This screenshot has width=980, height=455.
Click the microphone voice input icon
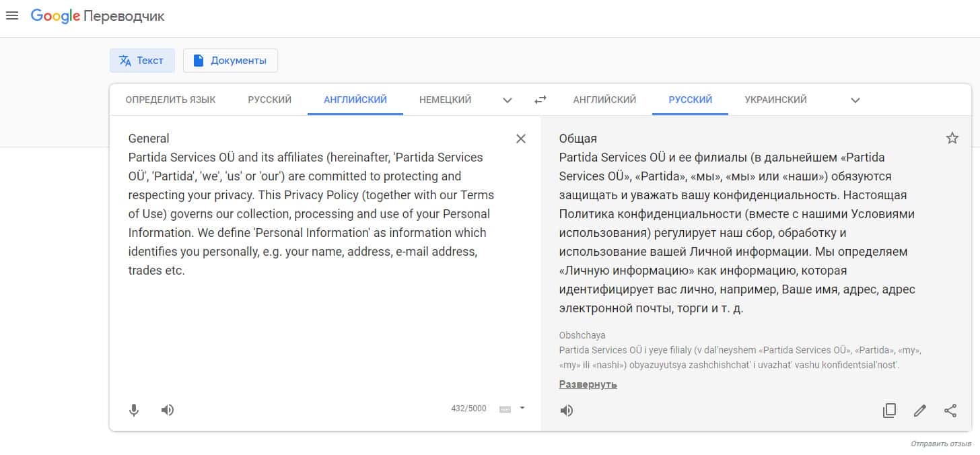coord(134,410)
